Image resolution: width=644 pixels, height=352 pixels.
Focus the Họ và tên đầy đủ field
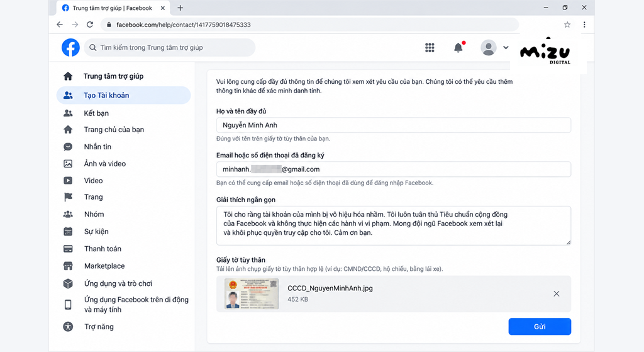(394, 125)
